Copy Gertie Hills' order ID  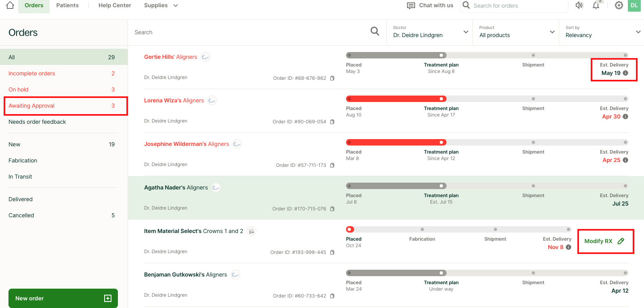332,78
